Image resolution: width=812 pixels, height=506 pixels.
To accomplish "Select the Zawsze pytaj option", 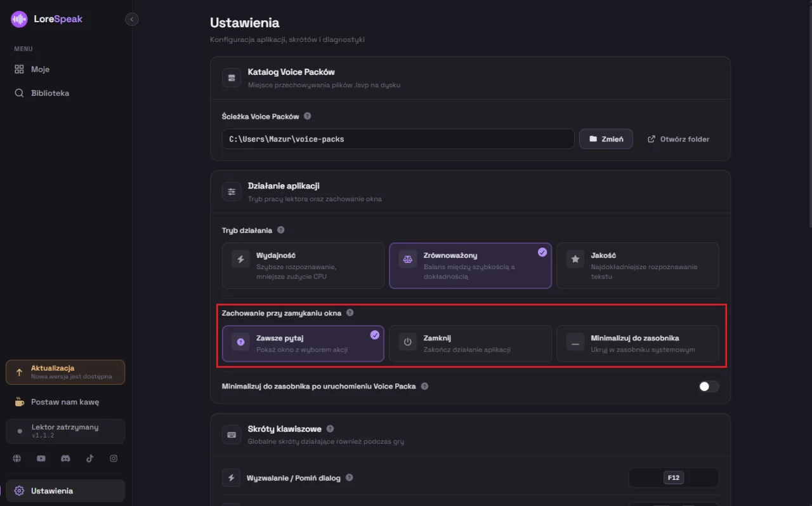I will coord(303,343).
